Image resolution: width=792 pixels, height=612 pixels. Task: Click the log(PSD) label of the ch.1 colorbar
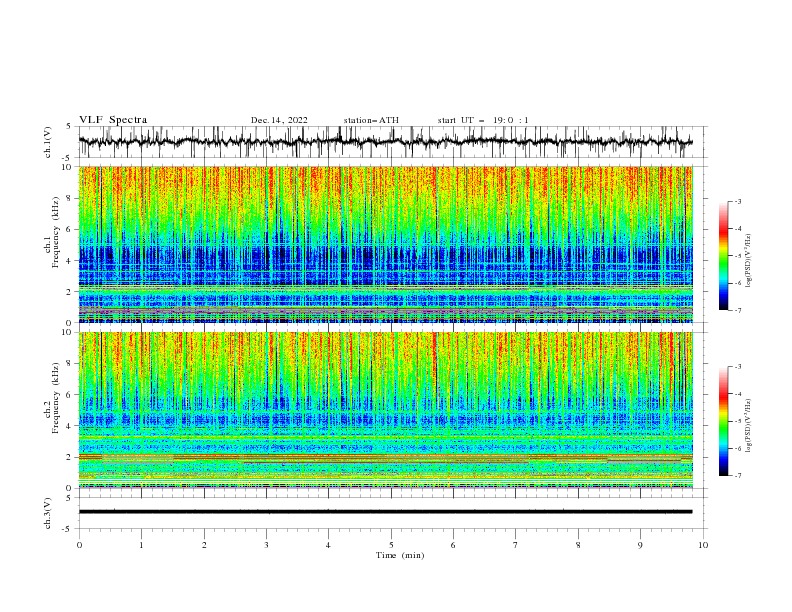pos(749,261)
